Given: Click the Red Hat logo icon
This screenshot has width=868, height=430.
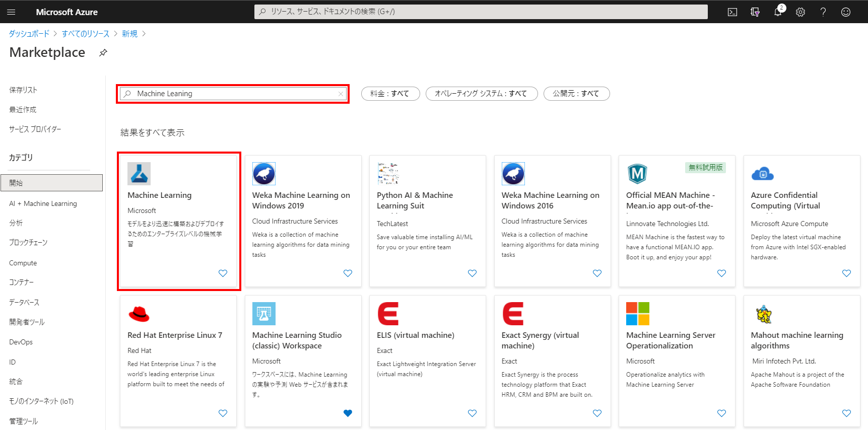Looking at the screenshot, I should [139, 314].
